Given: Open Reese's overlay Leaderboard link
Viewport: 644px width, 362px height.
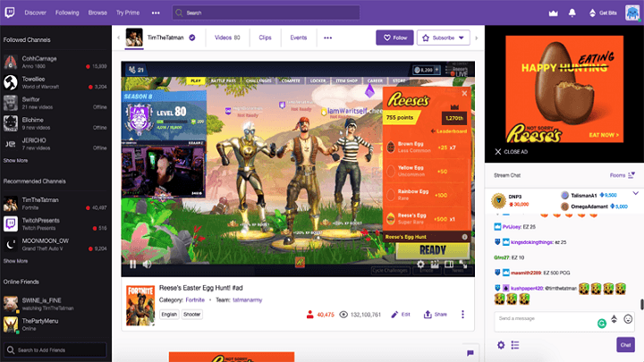Looking at the screenshot, I should 448,131.
